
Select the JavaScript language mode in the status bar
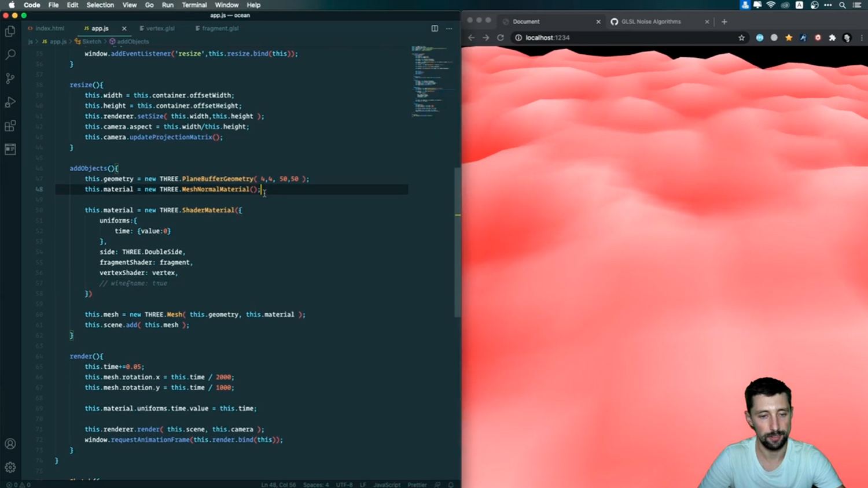pyautogui.click(x=387, y=485)
